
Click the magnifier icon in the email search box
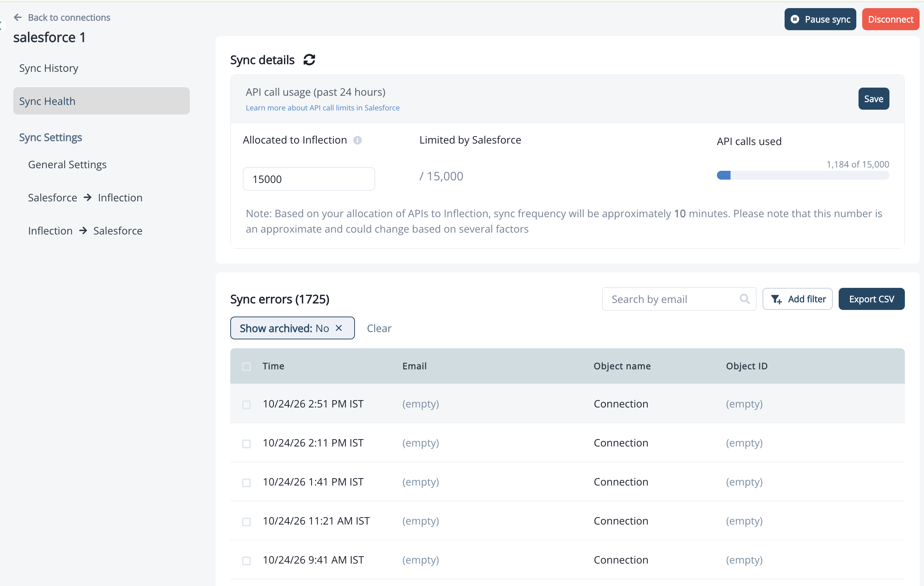pos(744,299)
